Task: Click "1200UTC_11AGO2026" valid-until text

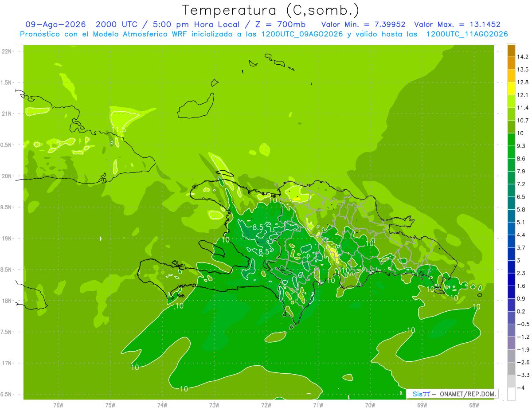Action: pyautogui.click(x=467, y=34)
